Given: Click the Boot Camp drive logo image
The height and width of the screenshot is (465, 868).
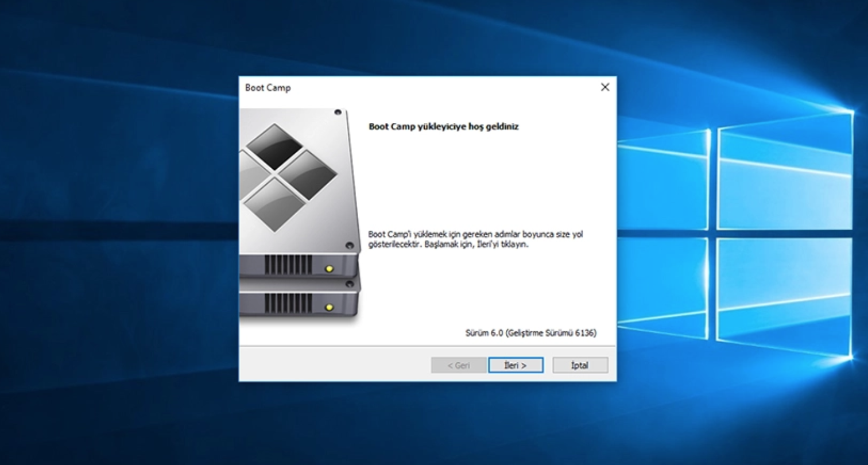Looking at the screenshot, I should click(x=300, y=216).
